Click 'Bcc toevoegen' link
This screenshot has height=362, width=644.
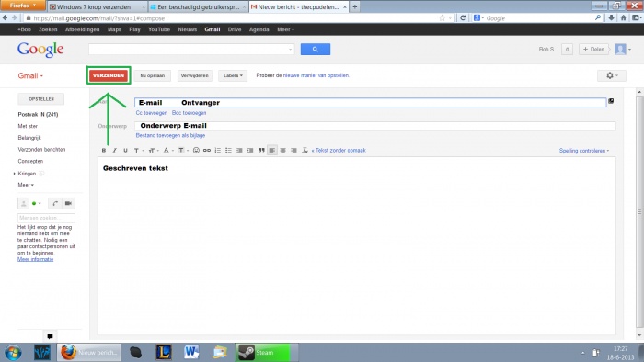(x=189, y=113)
